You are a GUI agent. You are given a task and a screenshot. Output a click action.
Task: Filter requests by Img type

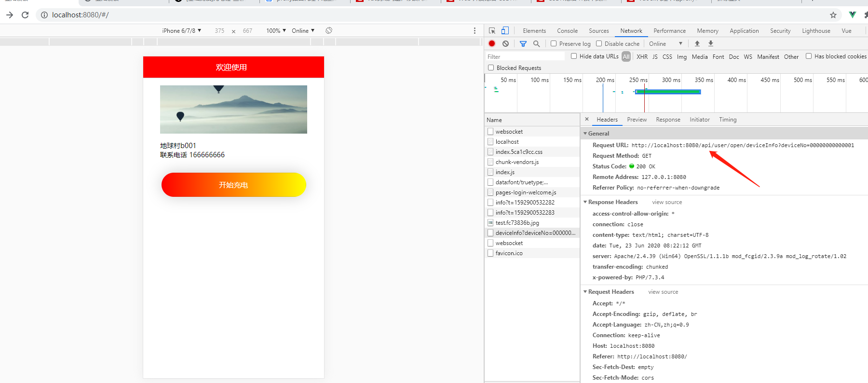click(681, 56)
